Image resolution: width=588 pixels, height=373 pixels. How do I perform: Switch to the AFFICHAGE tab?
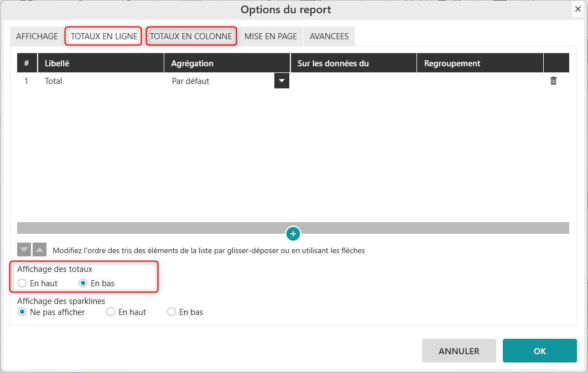pos(37,36)
